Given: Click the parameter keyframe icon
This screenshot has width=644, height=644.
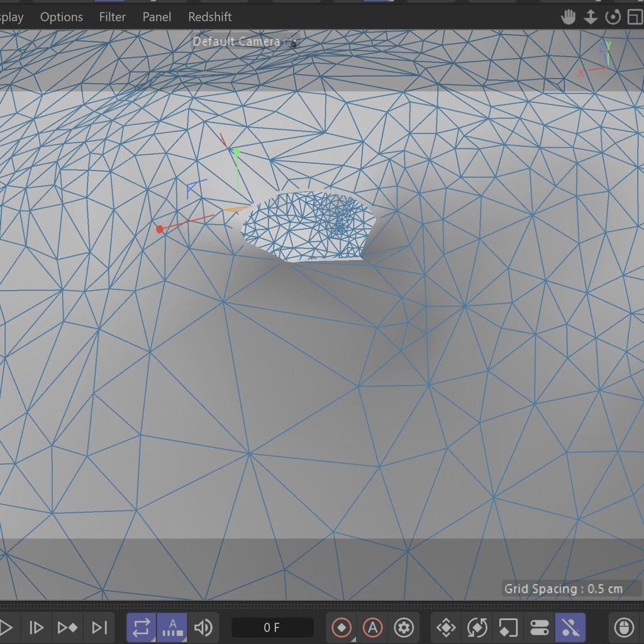Looking at the screenshot, I should [x=540, y=627].
